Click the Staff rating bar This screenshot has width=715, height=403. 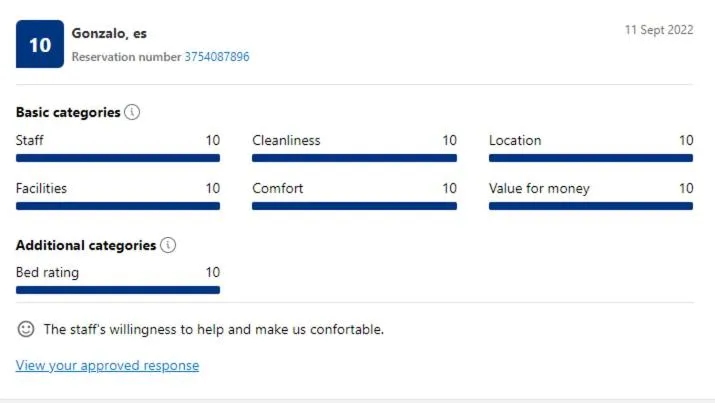click(x=118, y=158)
